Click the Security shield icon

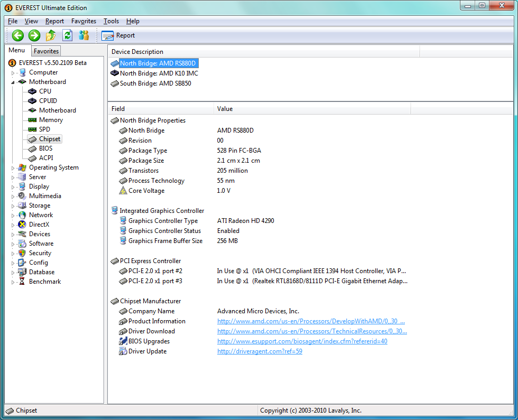(x=22, y=253)
